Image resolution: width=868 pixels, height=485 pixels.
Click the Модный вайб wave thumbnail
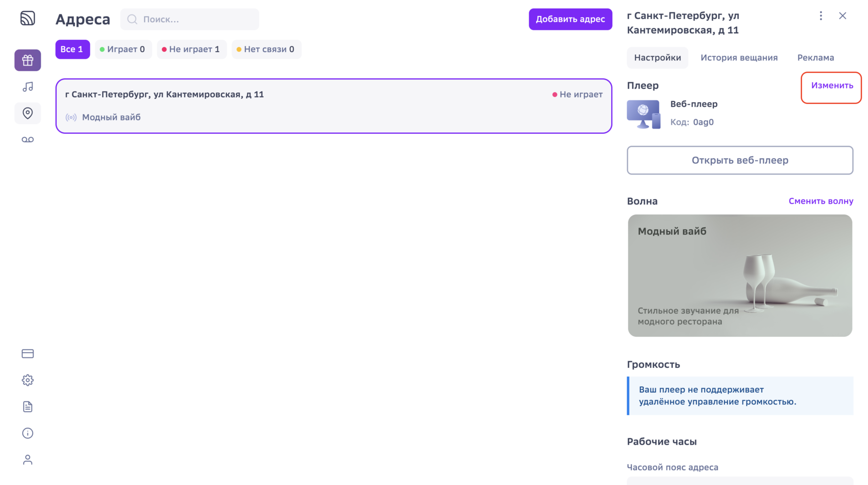tap(740, 276)
